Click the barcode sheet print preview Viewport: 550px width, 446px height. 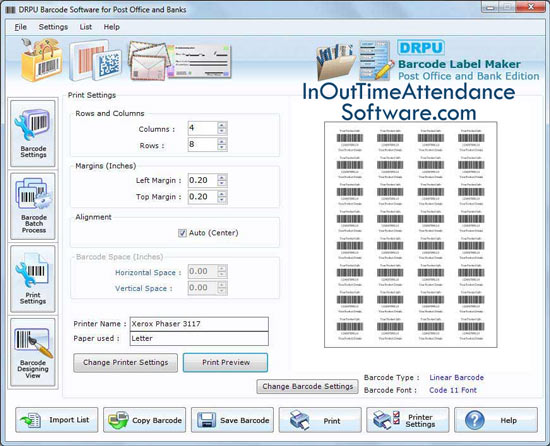(x=411, y=235)
